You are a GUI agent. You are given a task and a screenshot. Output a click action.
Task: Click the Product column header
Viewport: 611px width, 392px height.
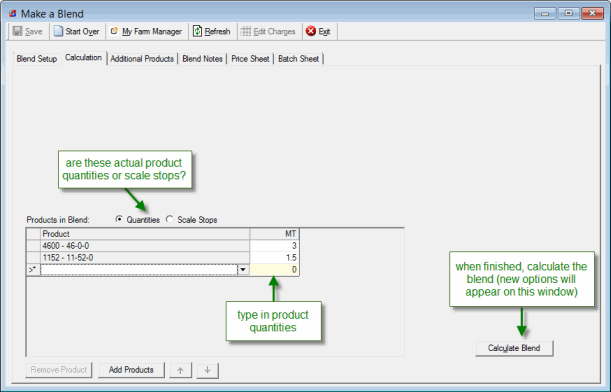tap(145, 234)
